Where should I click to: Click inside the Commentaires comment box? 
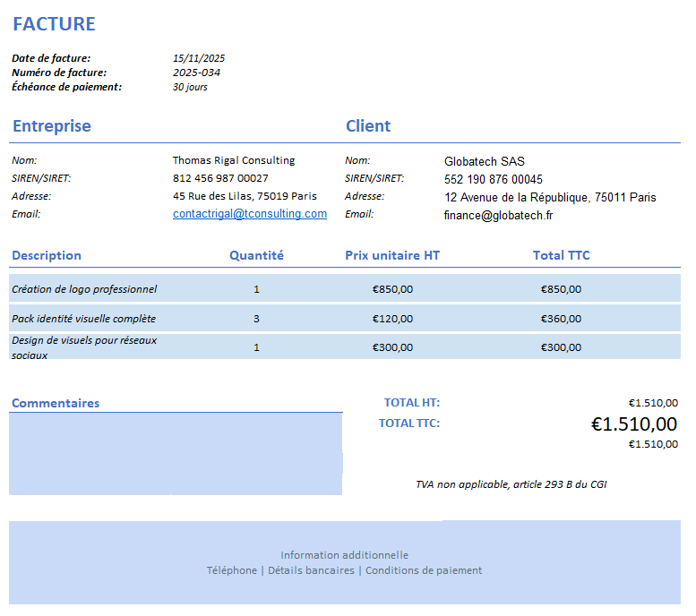(176, 454)
